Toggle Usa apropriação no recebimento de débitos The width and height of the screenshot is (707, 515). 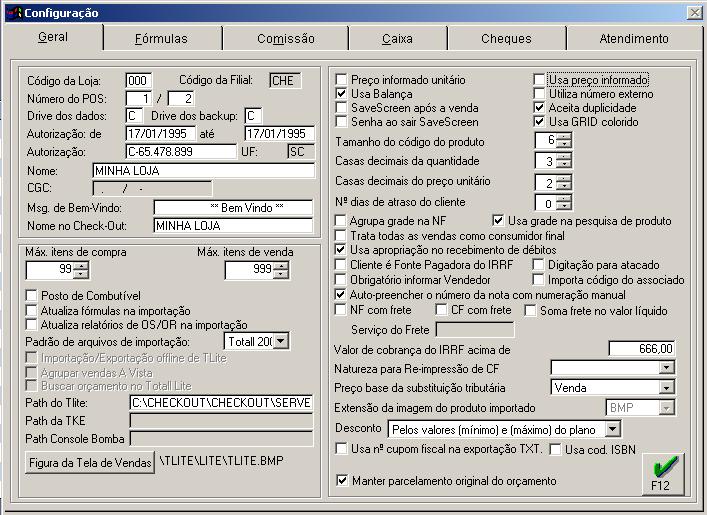pos(340,250)
